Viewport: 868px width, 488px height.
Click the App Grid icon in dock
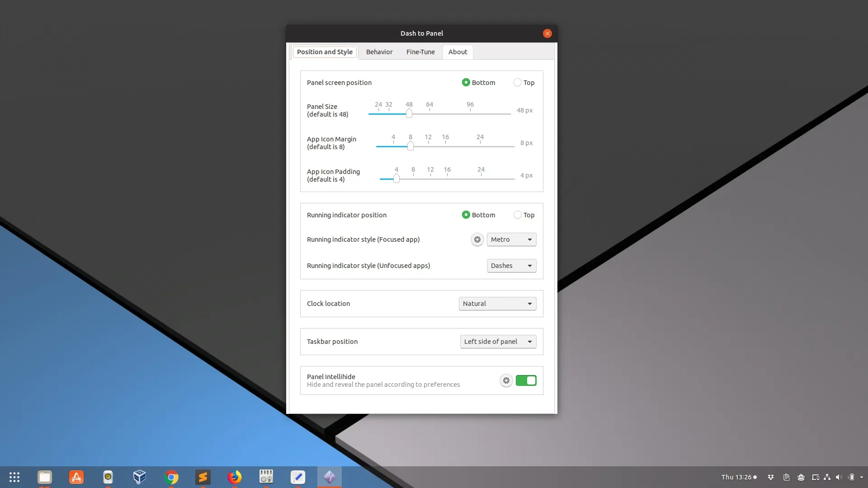pos(14,477)
